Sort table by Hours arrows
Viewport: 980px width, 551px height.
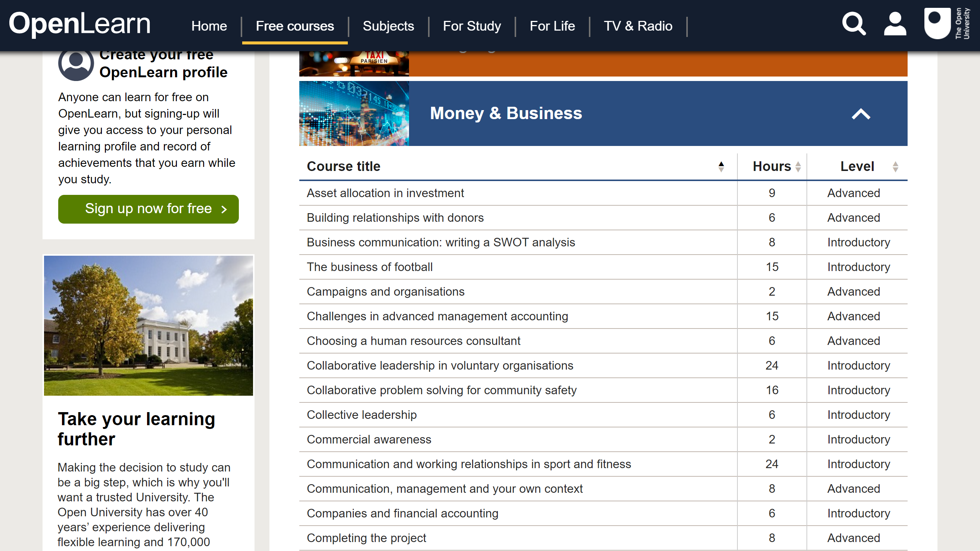click(798, 166)
